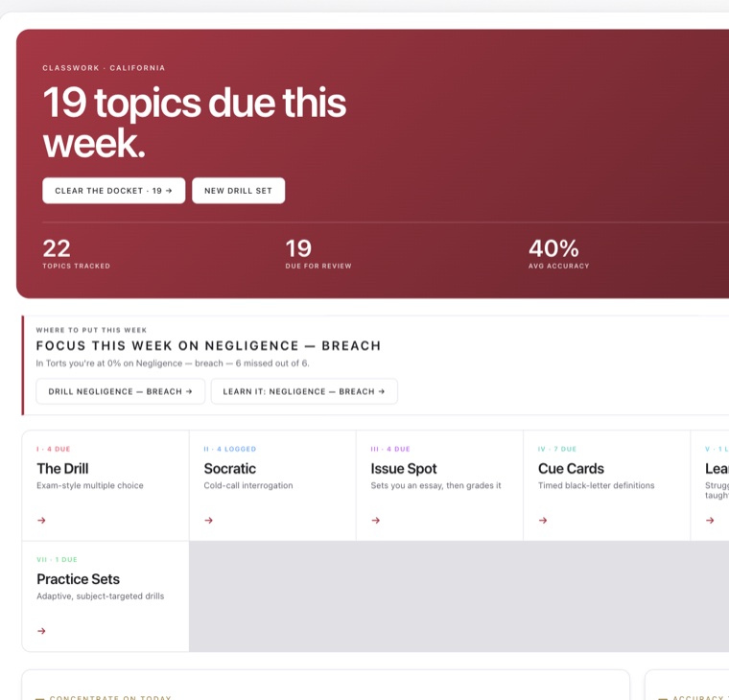Click the '19 topics due this week.' headline
Viewport: 729px width, 700px height.
[195, 122]
